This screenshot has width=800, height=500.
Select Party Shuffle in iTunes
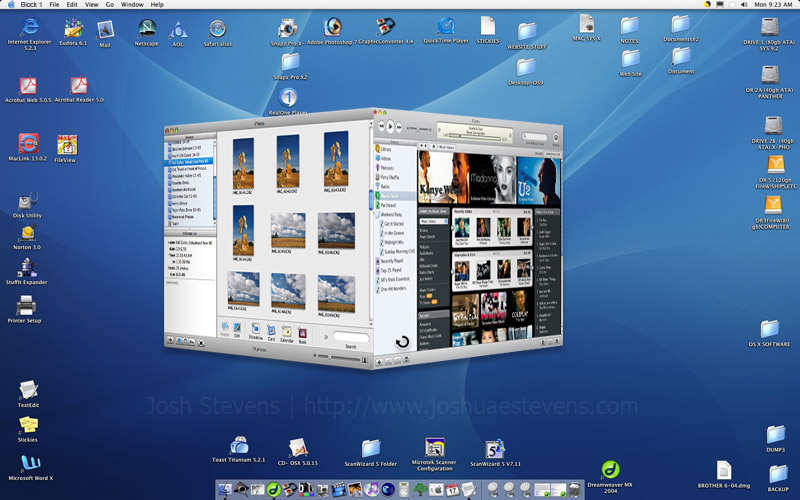tap(388, 177)
